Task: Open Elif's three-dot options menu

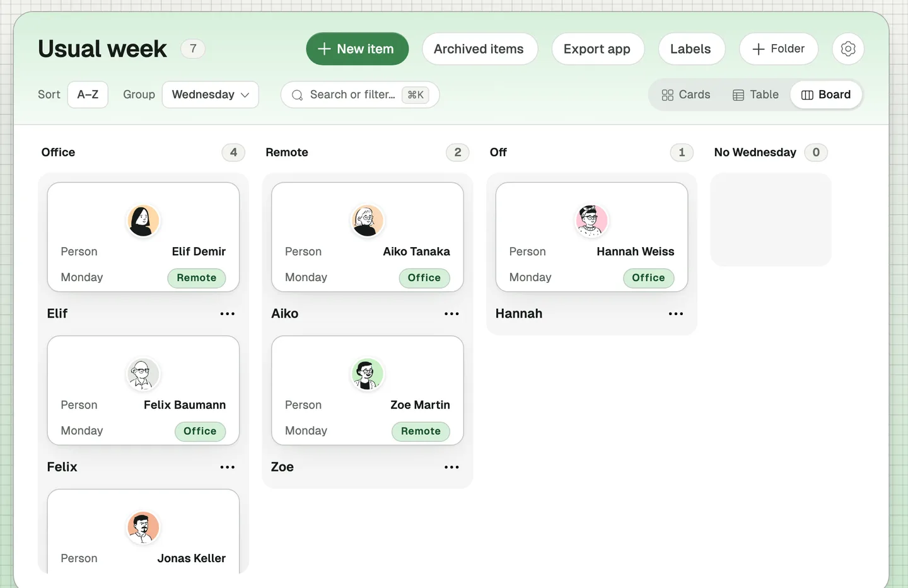Action: point(227,313)
